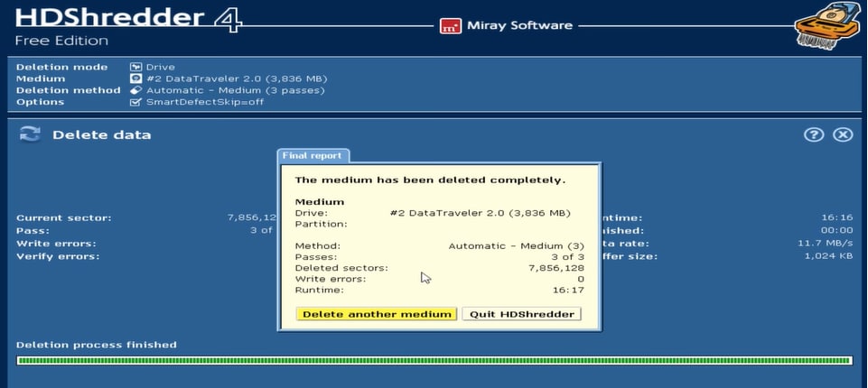The image size is (868, 388).
Task: Click the Quit HDShredder button
Action: [522, 314]
